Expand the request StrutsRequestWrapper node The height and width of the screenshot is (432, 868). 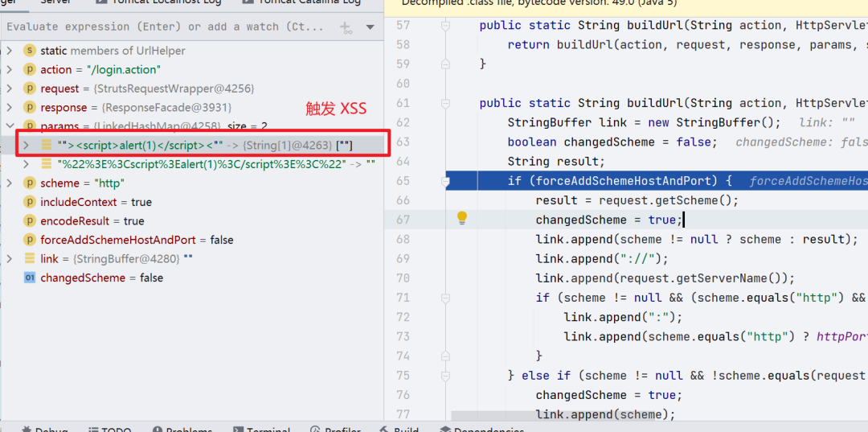[x=10, y=88]
